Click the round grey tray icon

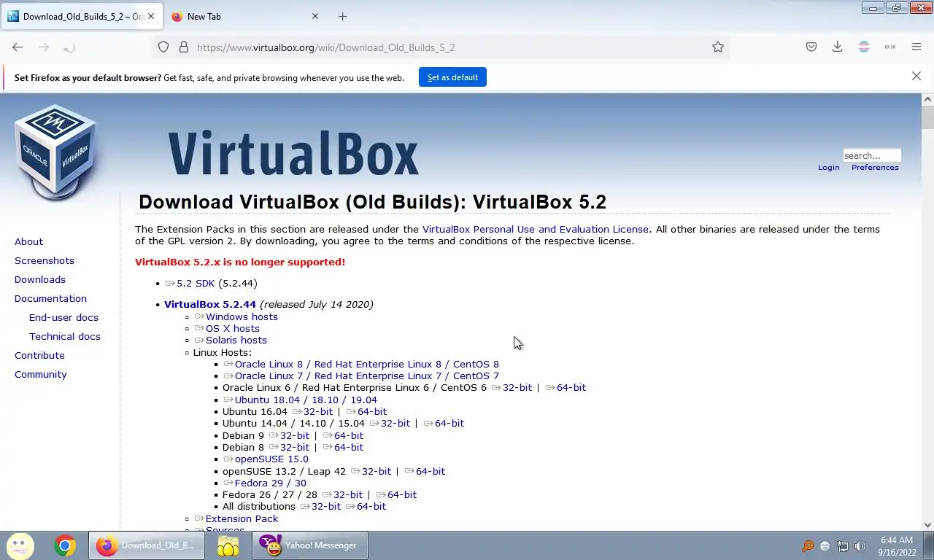825,546
